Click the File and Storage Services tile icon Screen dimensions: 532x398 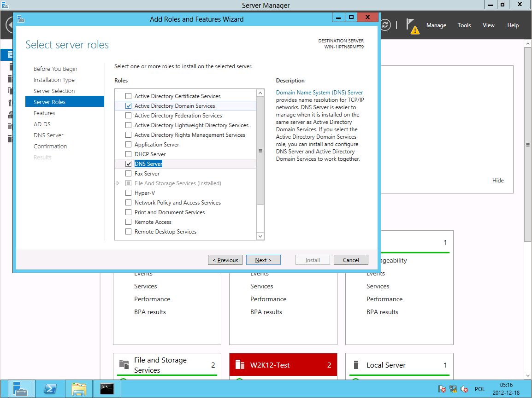(124, 364)
